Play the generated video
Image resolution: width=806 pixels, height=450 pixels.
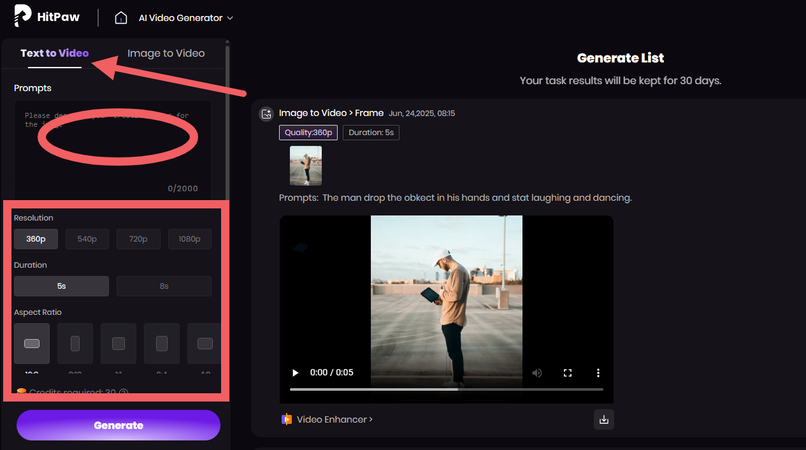295,373
